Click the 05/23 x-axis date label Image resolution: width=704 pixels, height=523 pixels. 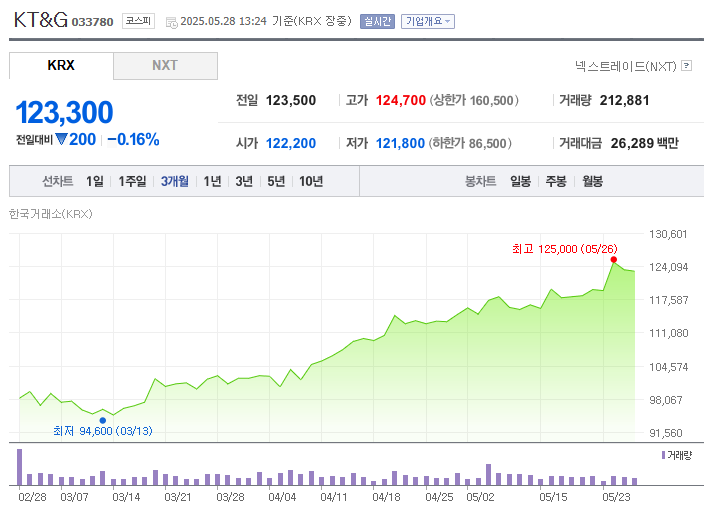coord(616,497)
